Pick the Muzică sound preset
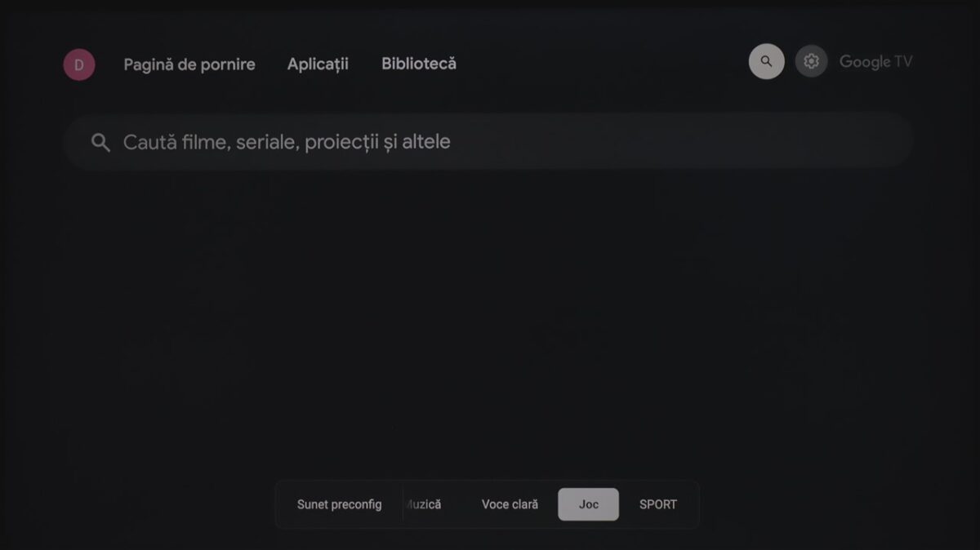This screenshot has height=550, width=980. (423, 504)
